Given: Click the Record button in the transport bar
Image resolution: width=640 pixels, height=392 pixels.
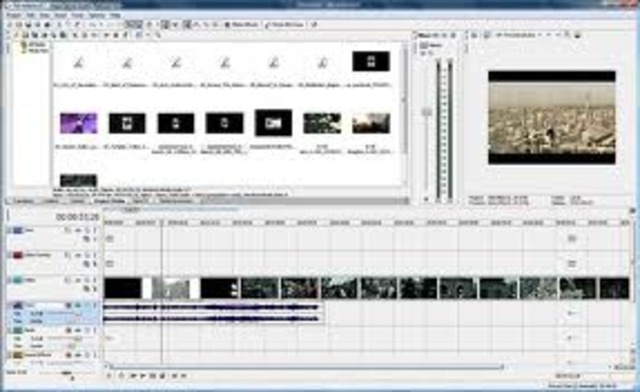Looking at the screenshot, I should [109, 376].
